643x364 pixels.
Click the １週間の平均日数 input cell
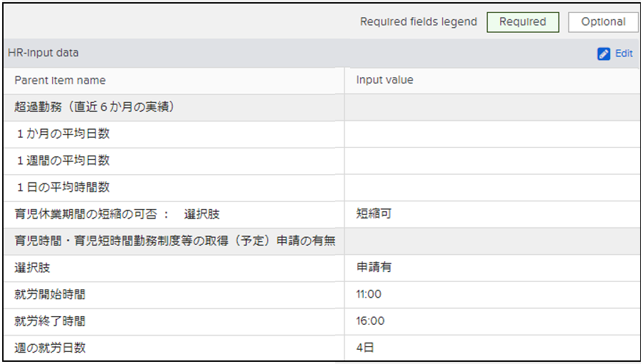click(492, 161)
